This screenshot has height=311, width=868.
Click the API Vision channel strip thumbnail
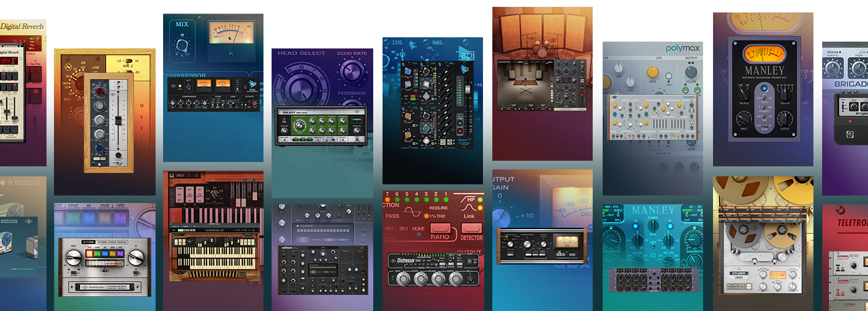[x=433, y=106]
